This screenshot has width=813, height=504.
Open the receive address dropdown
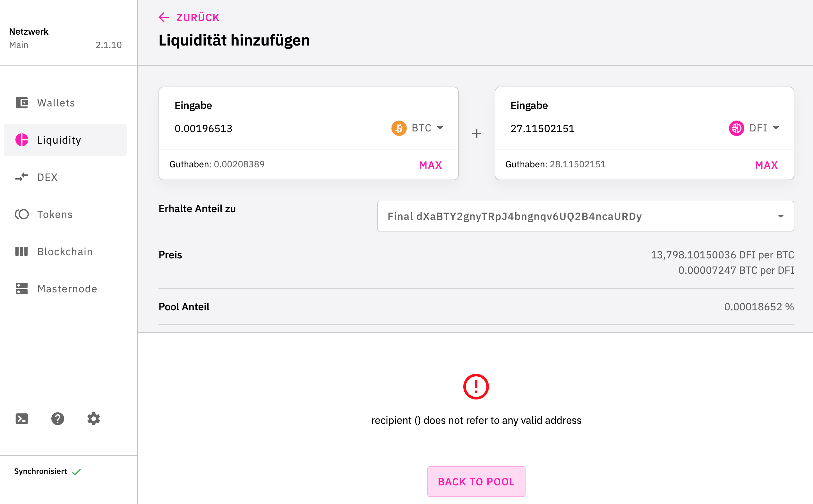(x=586, y=216)
